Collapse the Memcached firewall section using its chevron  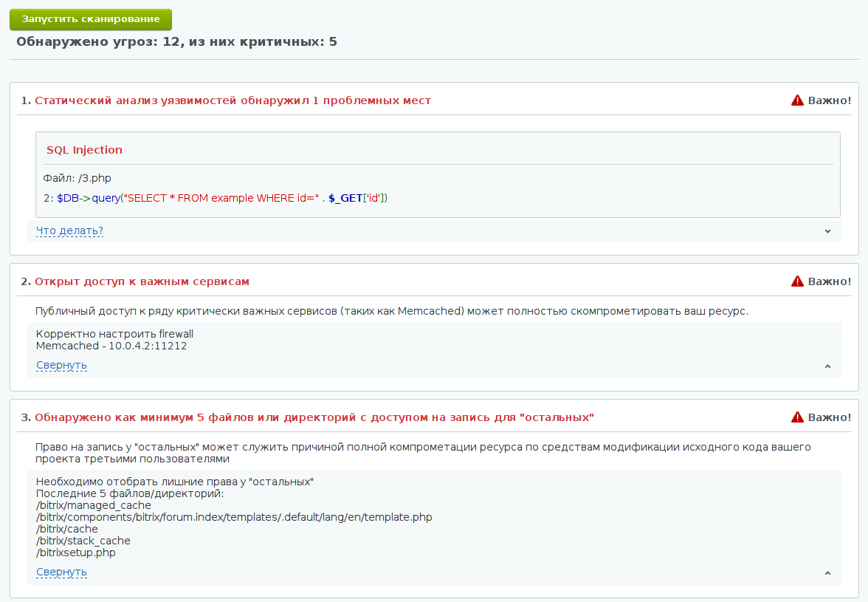[827, 366]
